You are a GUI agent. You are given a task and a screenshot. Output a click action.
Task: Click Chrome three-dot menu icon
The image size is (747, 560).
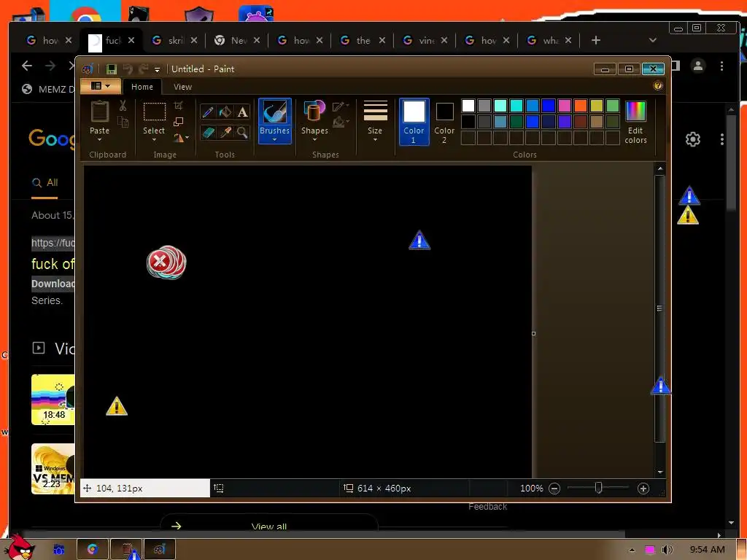721,66
